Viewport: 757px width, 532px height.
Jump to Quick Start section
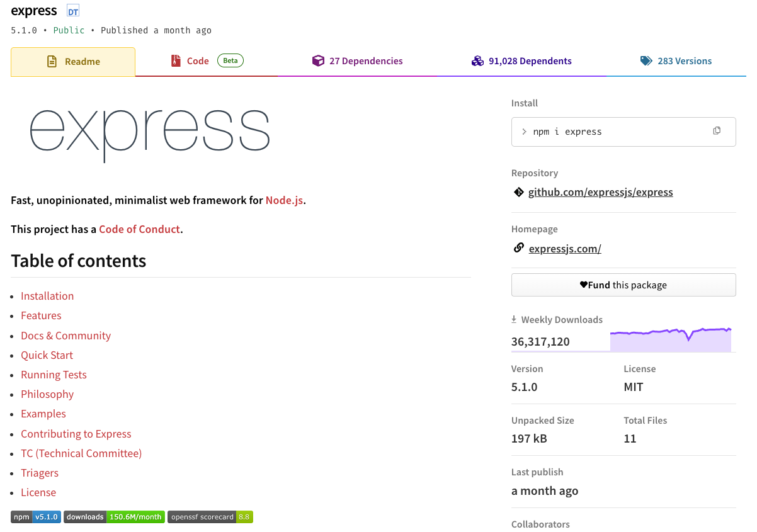tap(47, 355)
